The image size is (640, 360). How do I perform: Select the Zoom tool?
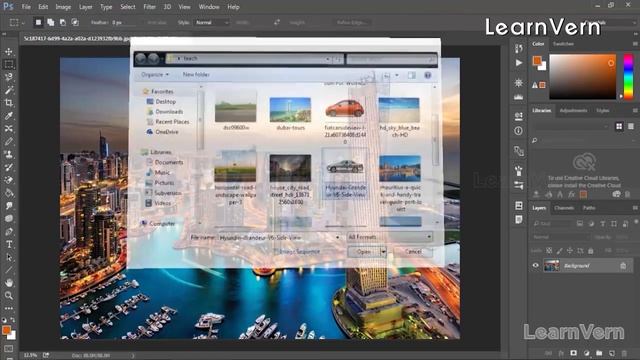click(x=9, y=295)
